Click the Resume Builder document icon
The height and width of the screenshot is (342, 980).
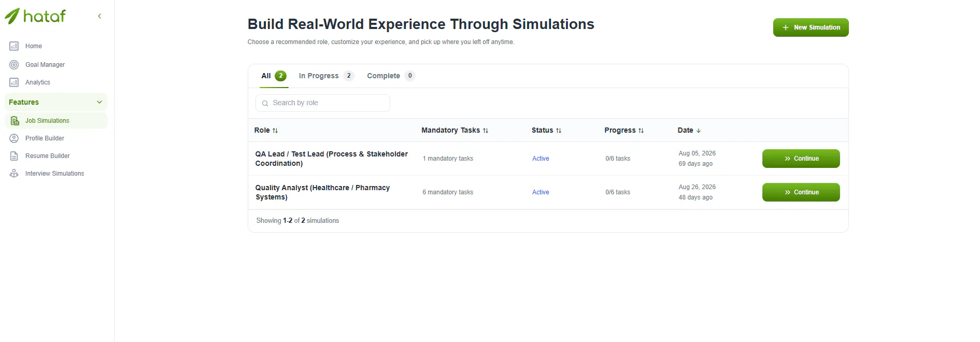(x=14, y=156)
